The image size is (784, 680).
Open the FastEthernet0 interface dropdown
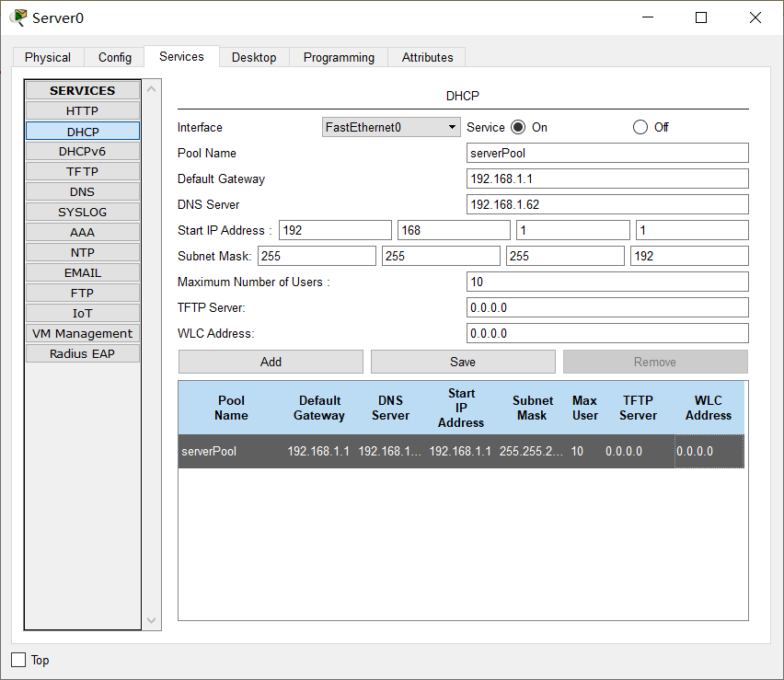[391, 127]
